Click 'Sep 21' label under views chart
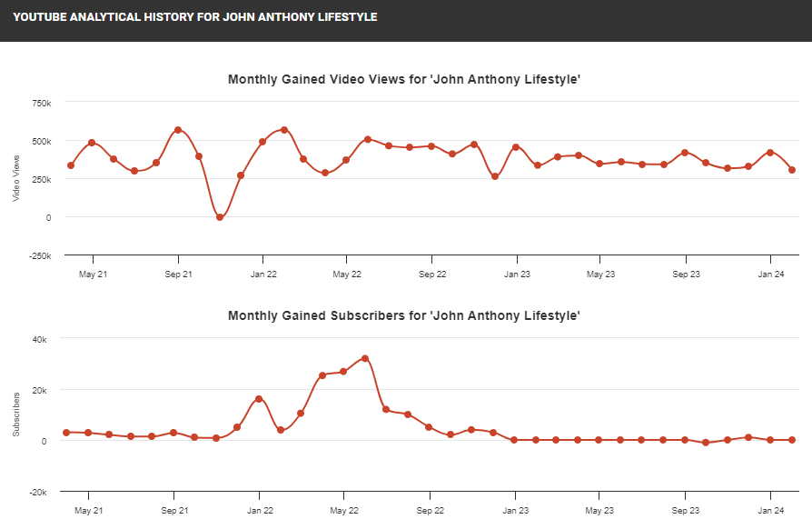 tap(178, 274)
